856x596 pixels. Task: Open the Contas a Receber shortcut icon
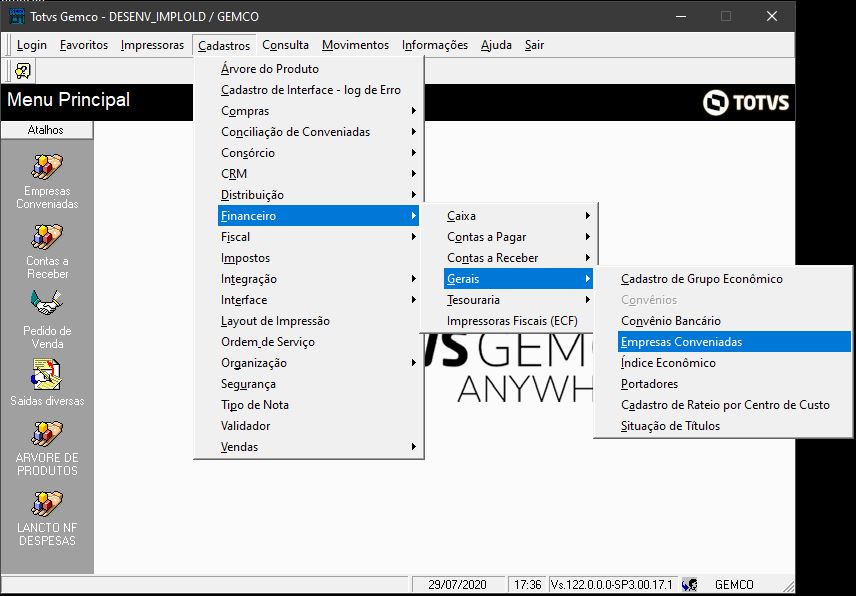pyautogui.click(x=47, y=237)
